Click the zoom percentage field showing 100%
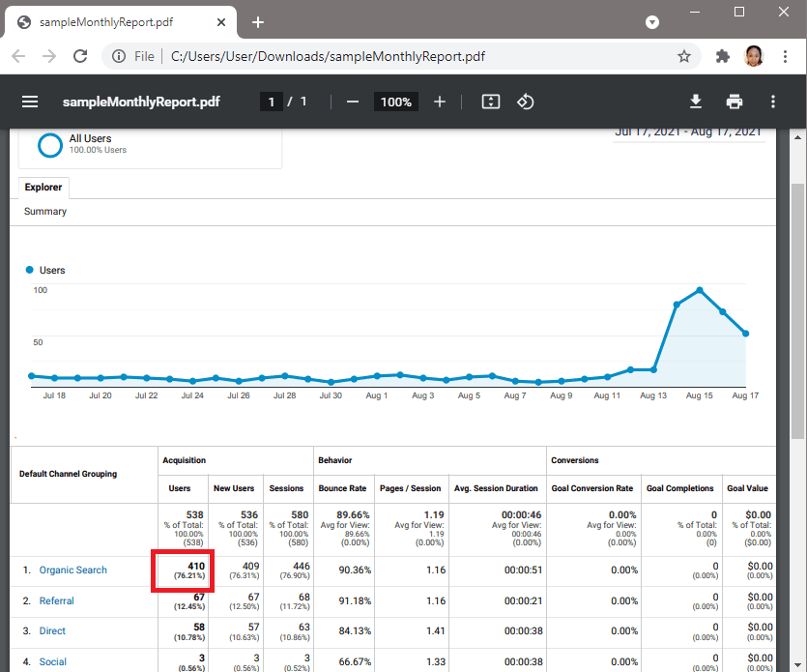 [x=395, y=102]
